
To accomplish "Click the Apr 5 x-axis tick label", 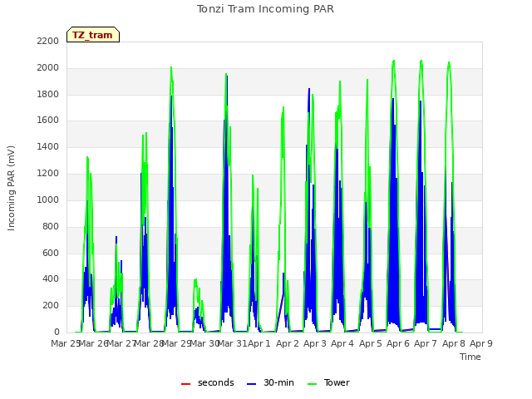I will coord(371,343).
